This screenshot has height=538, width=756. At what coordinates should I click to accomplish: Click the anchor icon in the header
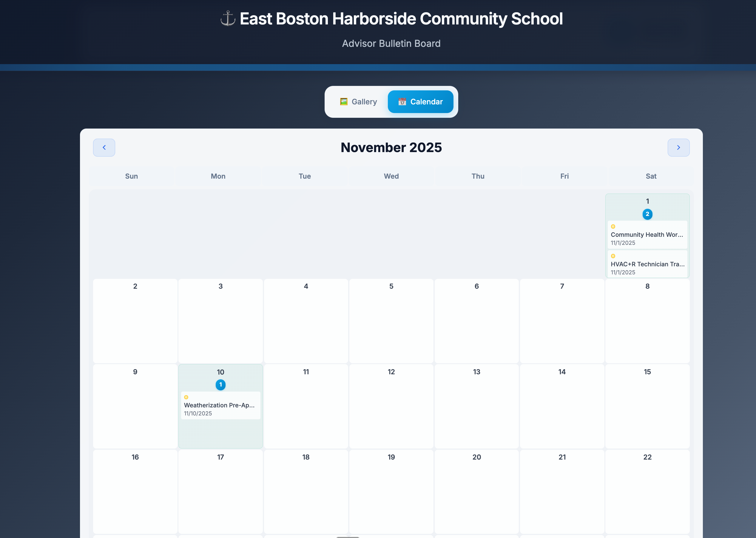pyautogui.click(x=228, y=19)
